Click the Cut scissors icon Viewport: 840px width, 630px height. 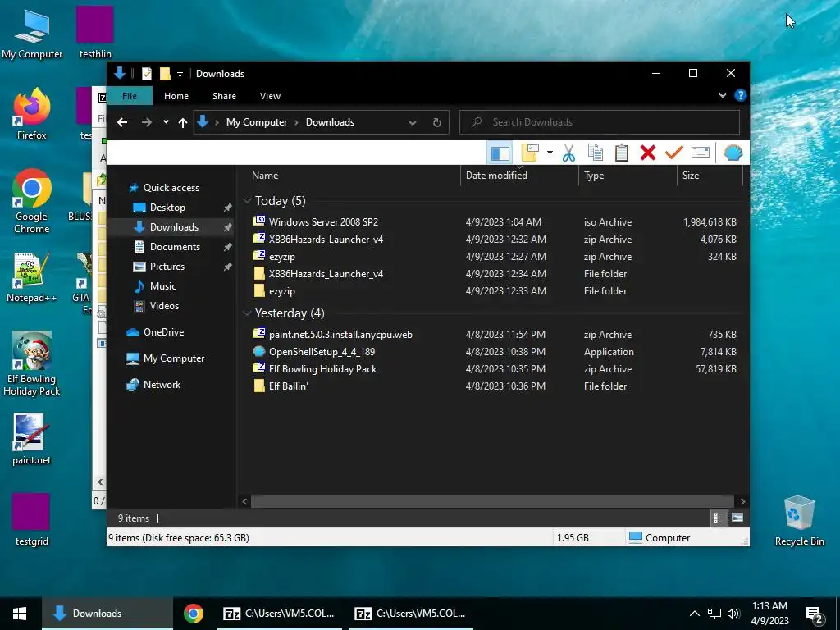tap(568, 153)
